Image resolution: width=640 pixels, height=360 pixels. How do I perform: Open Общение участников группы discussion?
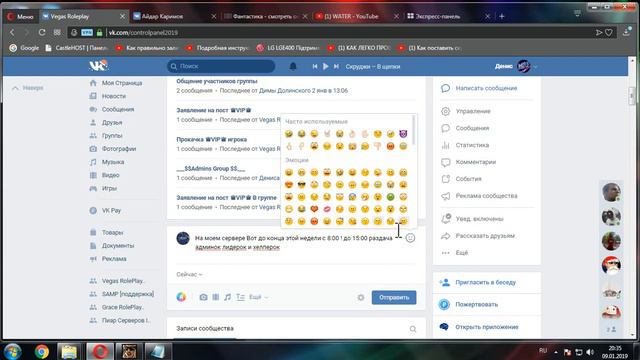[x=217, y=81]
